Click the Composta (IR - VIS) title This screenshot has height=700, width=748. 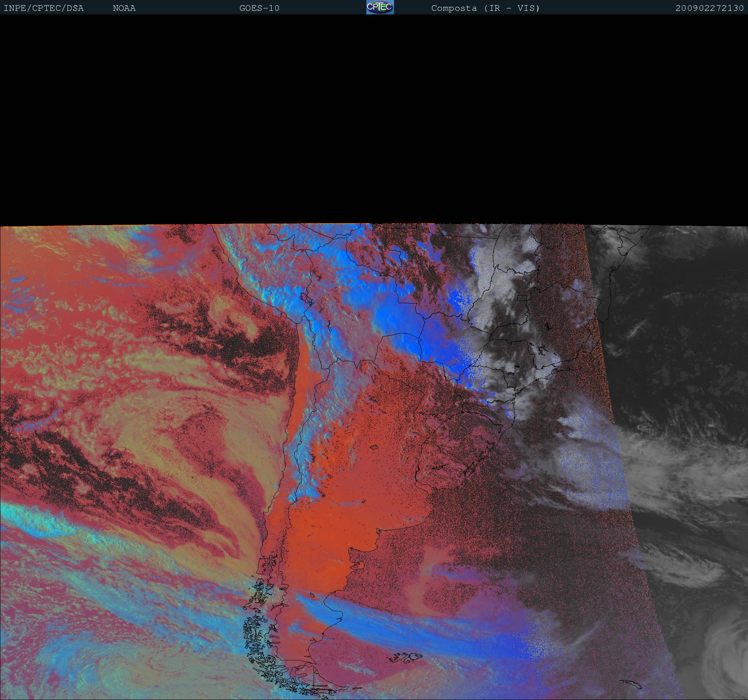point(486,8)
